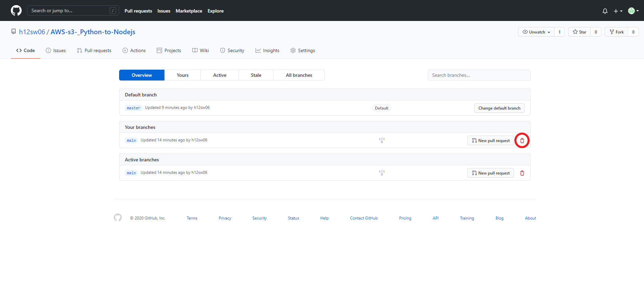Click Change default branch button
This screenshot has width=644, height=300.
point(499,108)
